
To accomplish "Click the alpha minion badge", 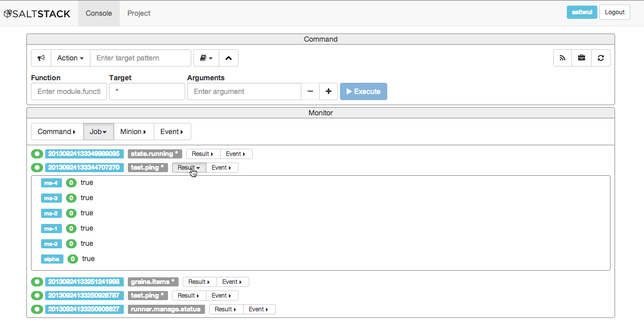I will (x=52, y=259).
